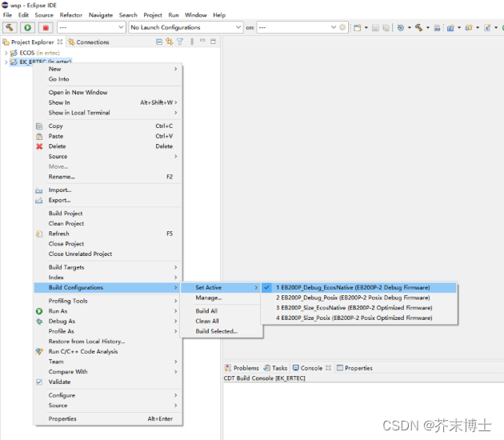504x440 pixels.
Task: Click the build configuration toolbar icon
Action: click(x=401, y=28)
